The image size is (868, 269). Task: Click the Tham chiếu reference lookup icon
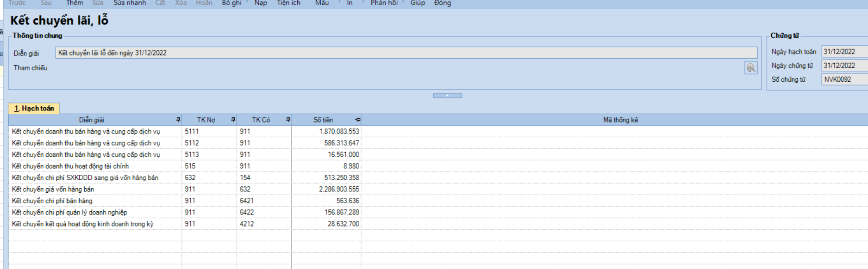click(x=751, y=68)
